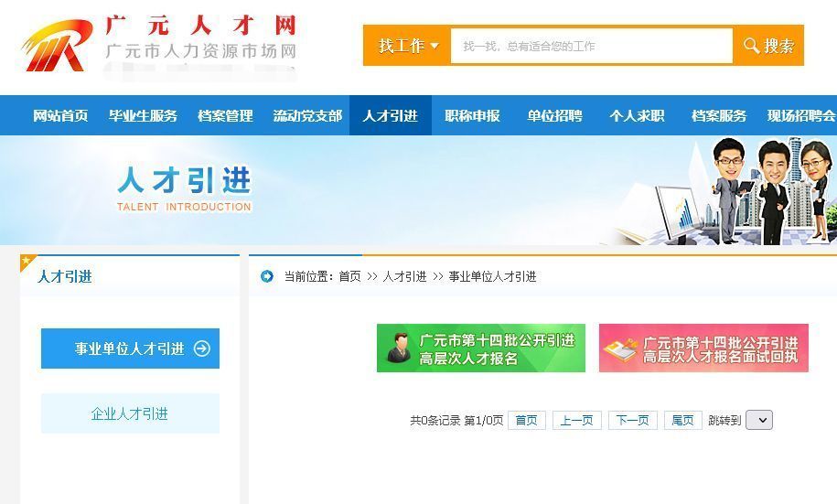837x504 pixels.
Task: Open 毕业生服务 navigation item
Action: point(143,115)
